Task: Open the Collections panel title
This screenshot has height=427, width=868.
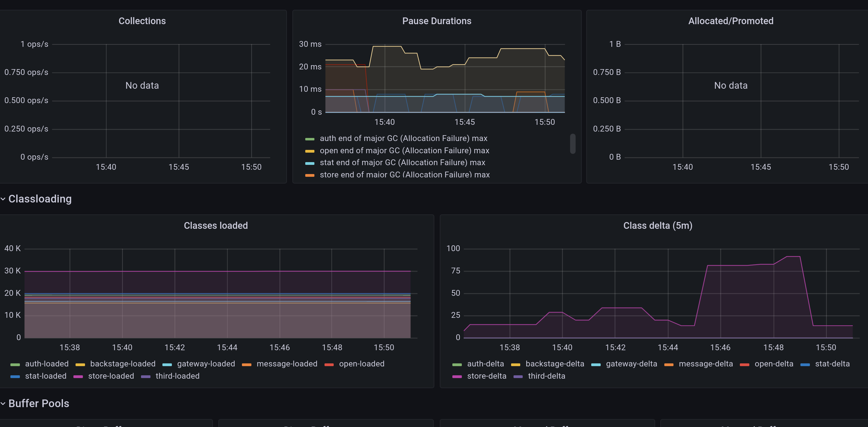Action: pyautogui.click(x=142, y=21)
